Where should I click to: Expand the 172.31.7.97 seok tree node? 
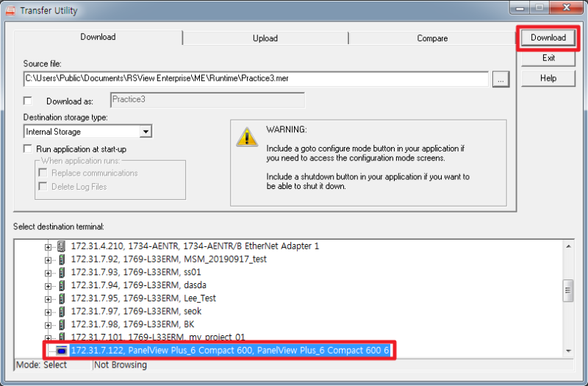[48, 312]
